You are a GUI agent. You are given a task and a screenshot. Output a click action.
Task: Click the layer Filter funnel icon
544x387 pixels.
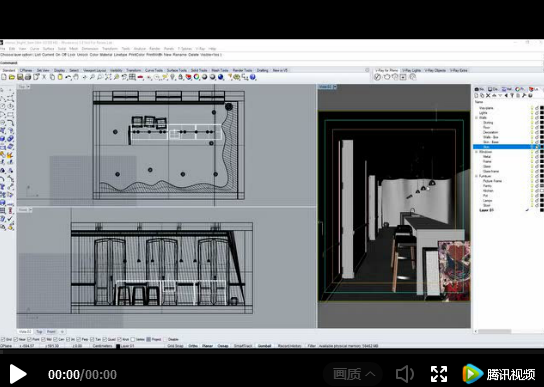(x=512, y=95)
